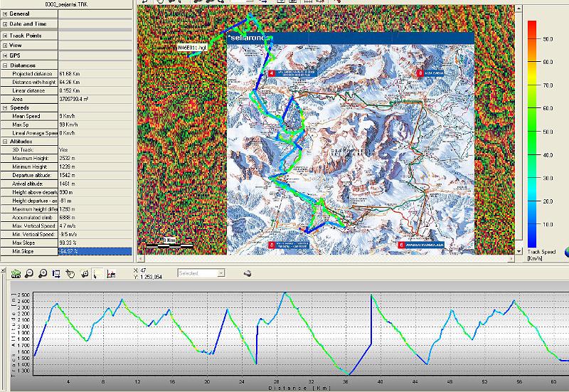
Task: Click the Max Speed value 93 Km/h
Action: [x=68, y=125]
